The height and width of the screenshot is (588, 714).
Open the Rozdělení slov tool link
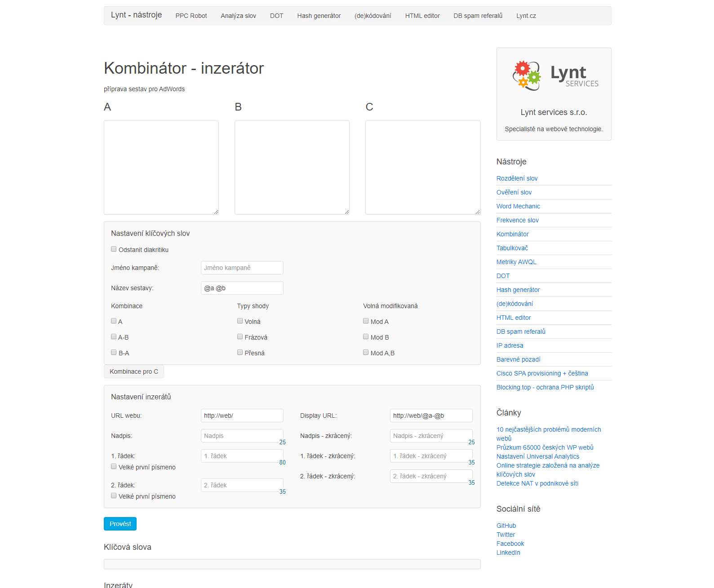click(x=517, y=178)
